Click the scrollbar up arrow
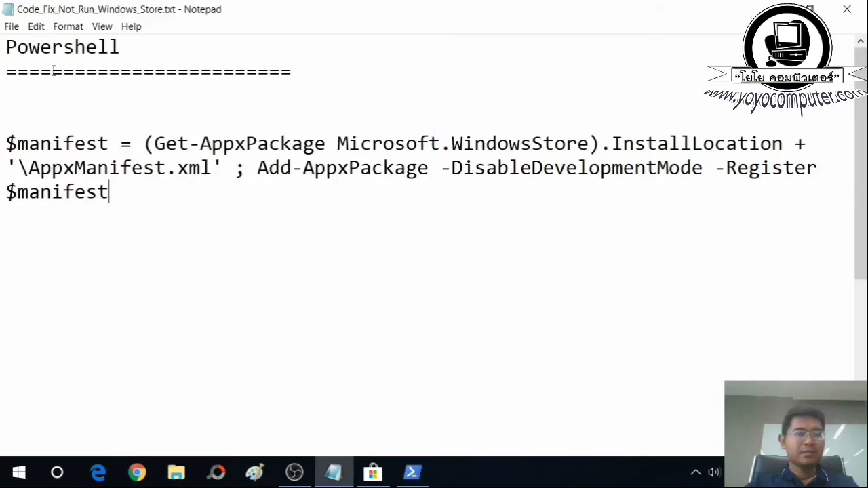868x488 pixels. point(860,41)
